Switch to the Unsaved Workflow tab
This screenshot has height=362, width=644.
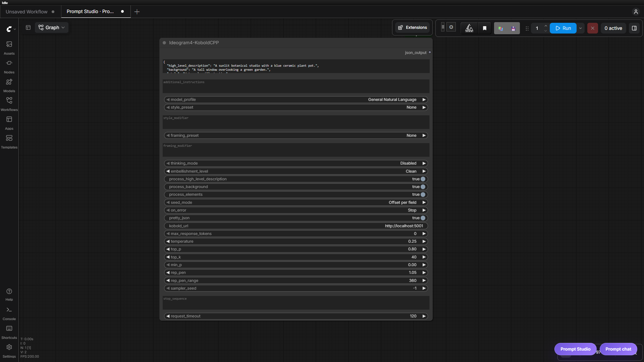(x=30, y=12)
